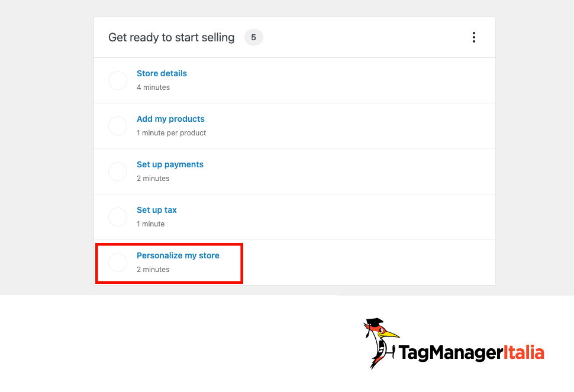Click the Set up tax task circle
Viewport: 574px width, 392px height.
118,217
